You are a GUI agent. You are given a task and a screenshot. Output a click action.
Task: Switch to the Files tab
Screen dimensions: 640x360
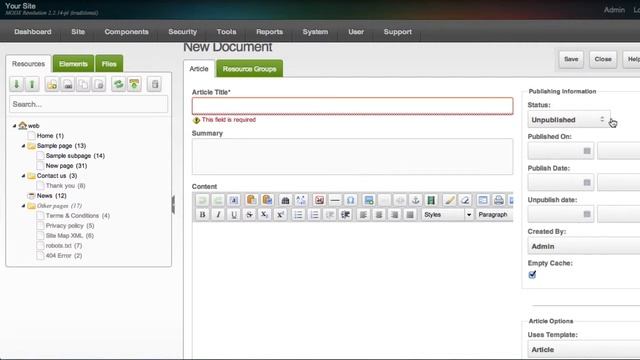(109, 64)
